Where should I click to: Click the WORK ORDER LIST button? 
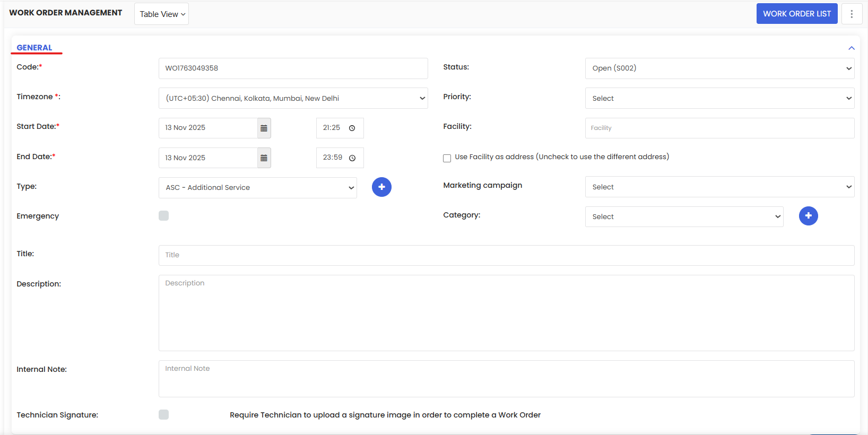pos(797,14)
